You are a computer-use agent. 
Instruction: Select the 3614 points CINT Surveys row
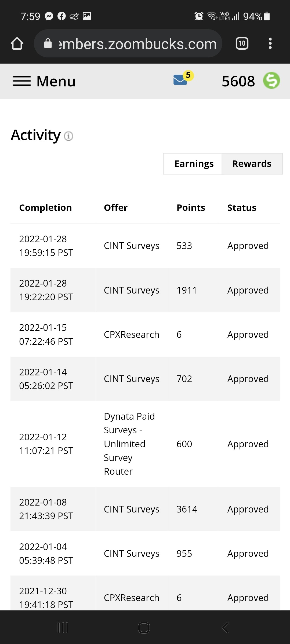coord(145,509)
